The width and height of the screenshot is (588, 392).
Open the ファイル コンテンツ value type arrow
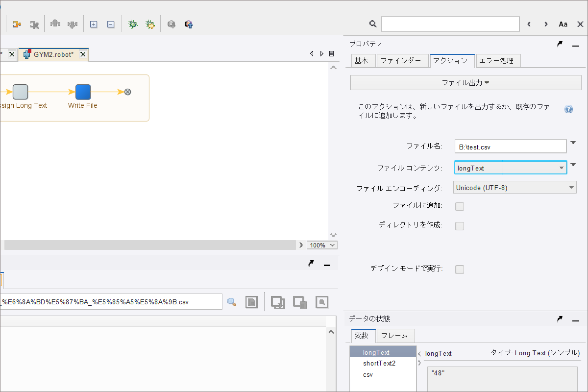[574, 165]
